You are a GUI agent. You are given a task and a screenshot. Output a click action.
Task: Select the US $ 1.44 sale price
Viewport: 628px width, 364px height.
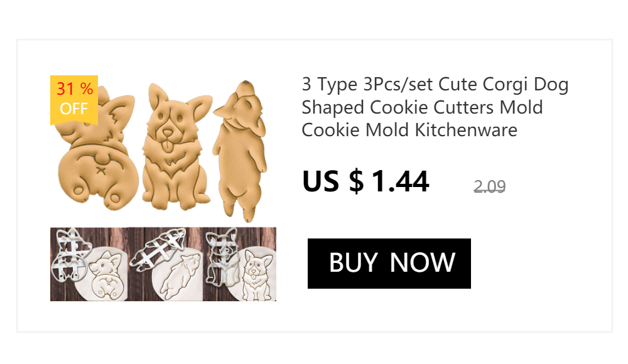365,181
